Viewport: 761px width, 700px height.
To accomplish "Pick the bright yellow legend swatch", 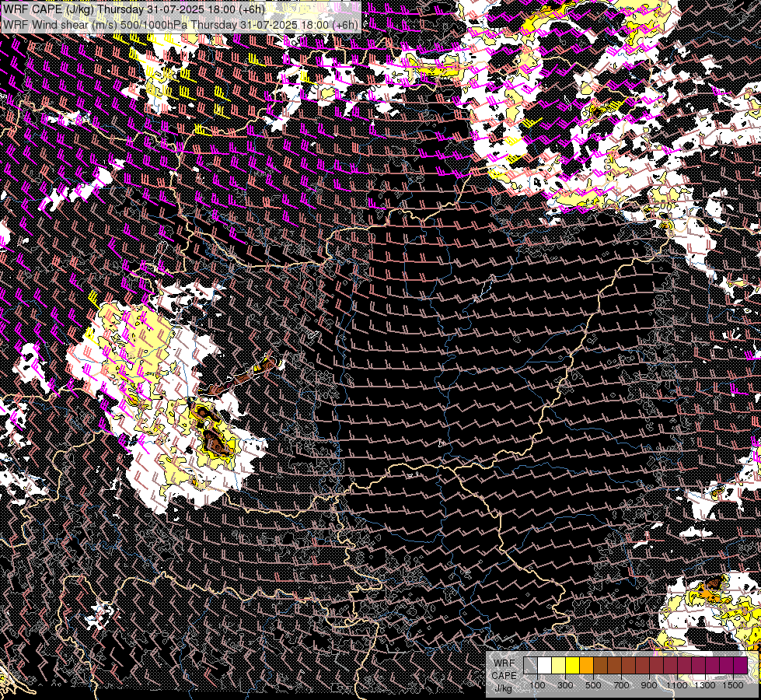I will 573,665.
